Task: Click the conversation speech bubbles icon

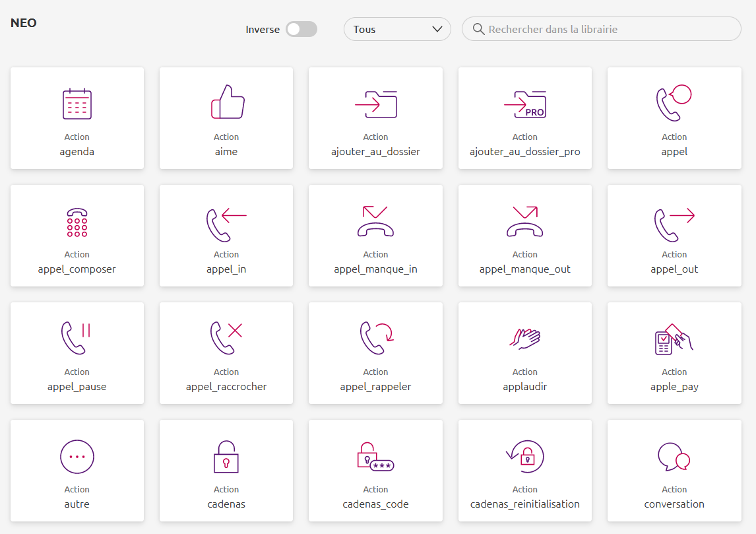Action: point(674,457)
